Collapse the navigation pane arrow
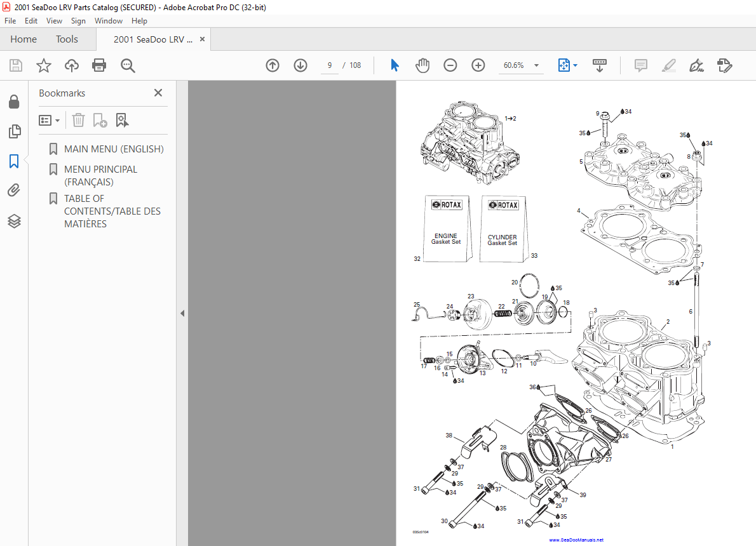 (x=182, y=313)
